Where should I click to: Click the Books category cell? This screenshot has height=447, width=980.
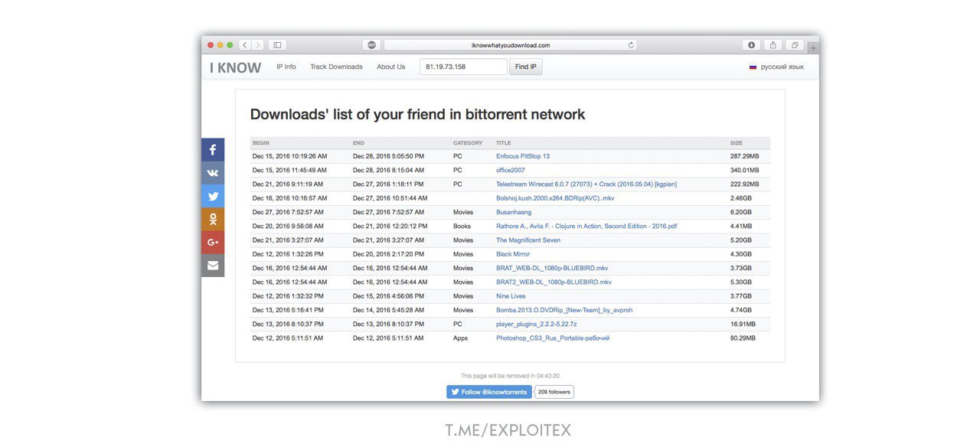[x=462, y=226]
